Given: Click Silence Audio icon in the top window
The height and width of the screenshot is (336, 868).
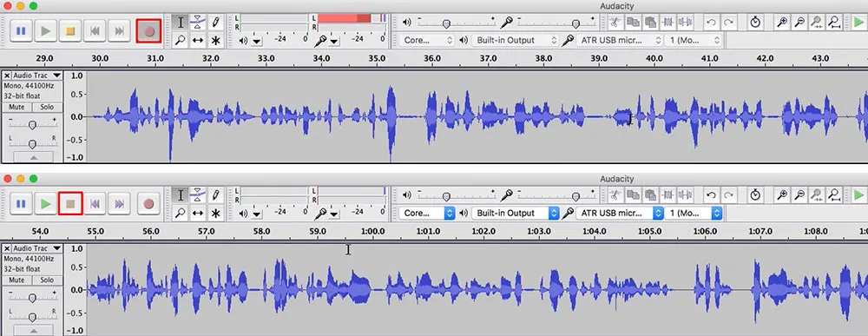Looking at the screenshot, I should click(x=686, y=23).
